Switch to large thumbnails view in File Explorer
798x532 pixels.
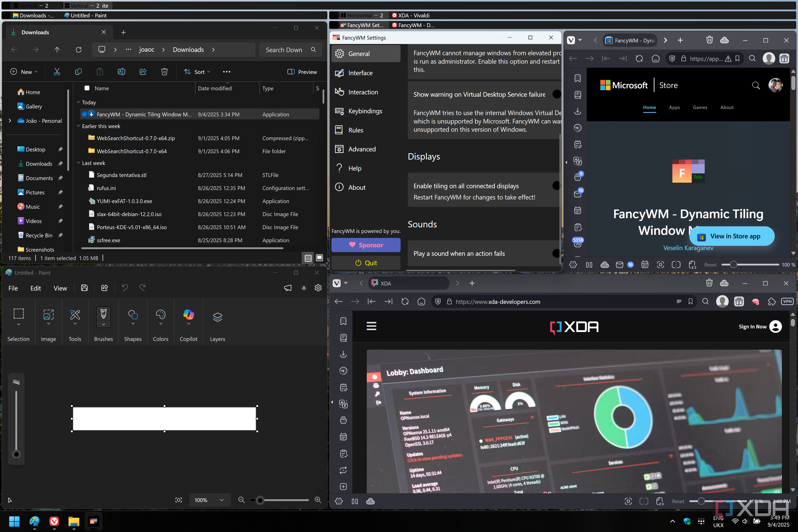click(x=319, y=258)
